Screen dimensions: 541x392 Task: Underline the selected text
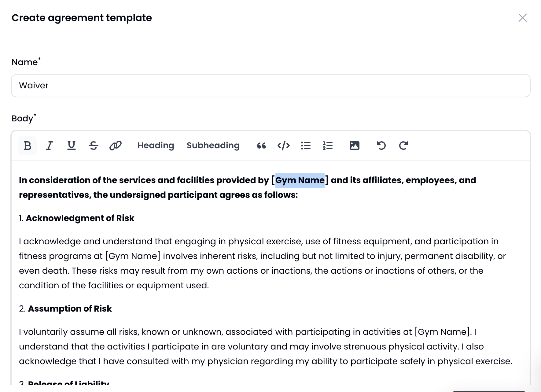72,146
